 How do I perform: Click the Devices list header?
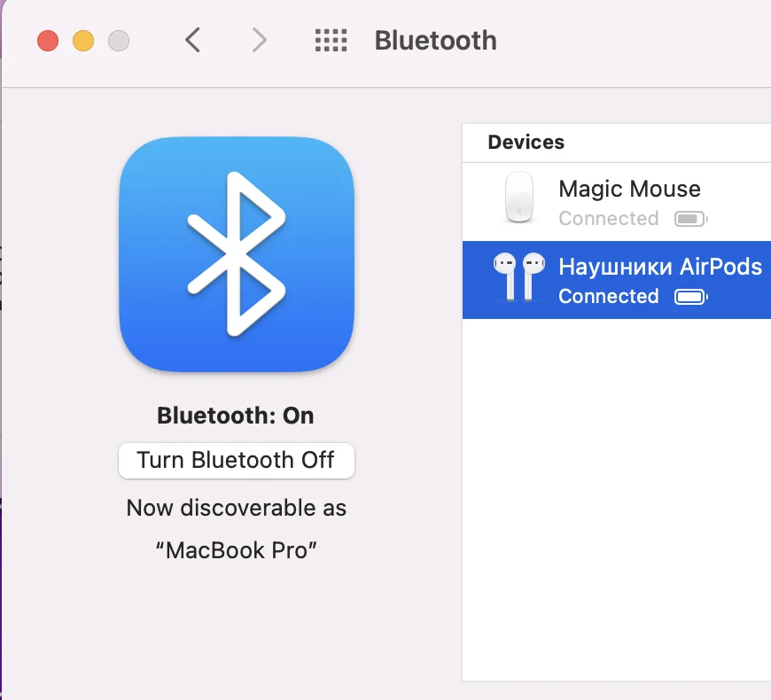[526, 142]
